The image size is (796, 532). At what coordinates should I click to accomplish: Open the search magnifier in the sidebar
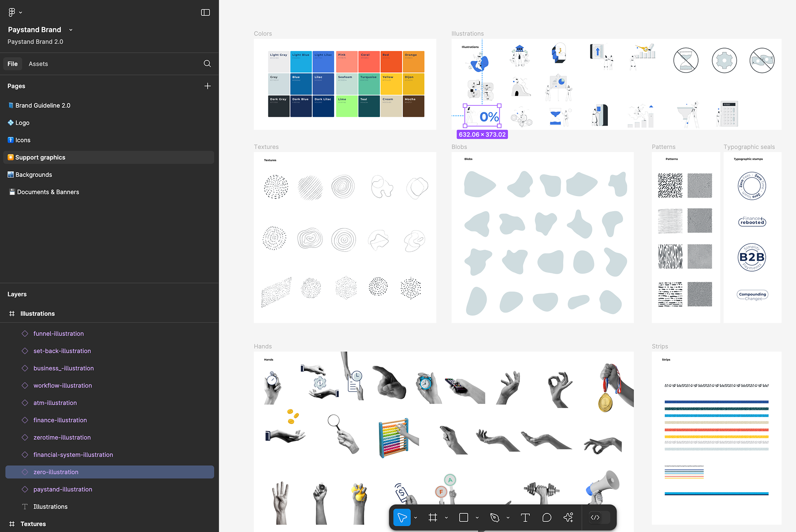pos(207,63)
